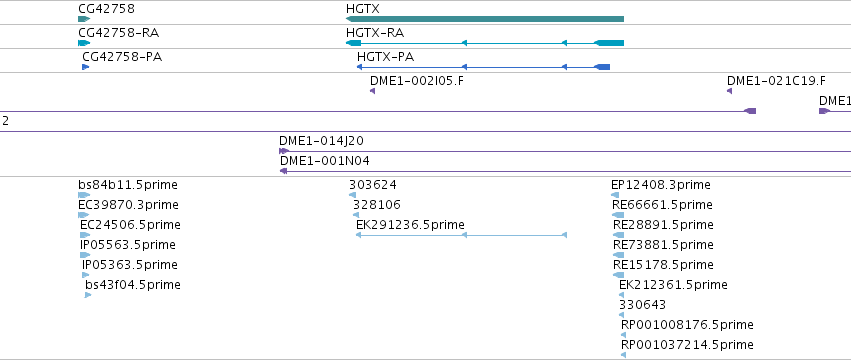Click the HGTX-PA protein feature line
This screenshot has height=360, width=851.
[483, 67]
